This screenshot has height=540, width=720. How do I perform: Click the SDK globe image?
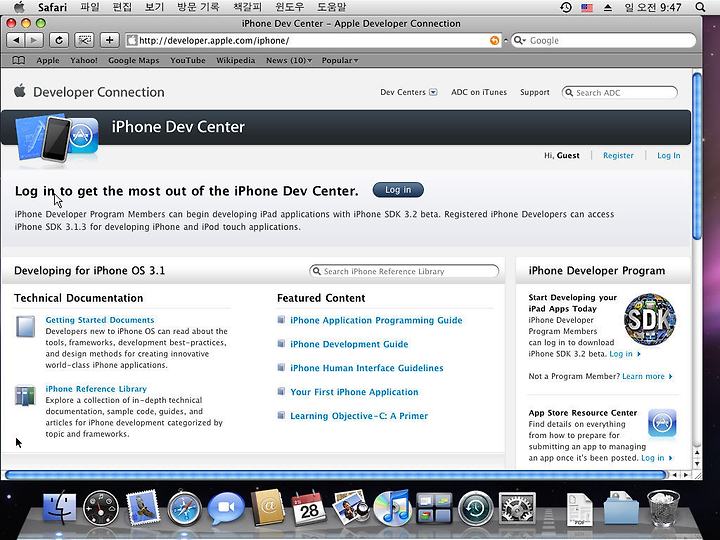tap(650, 320)
